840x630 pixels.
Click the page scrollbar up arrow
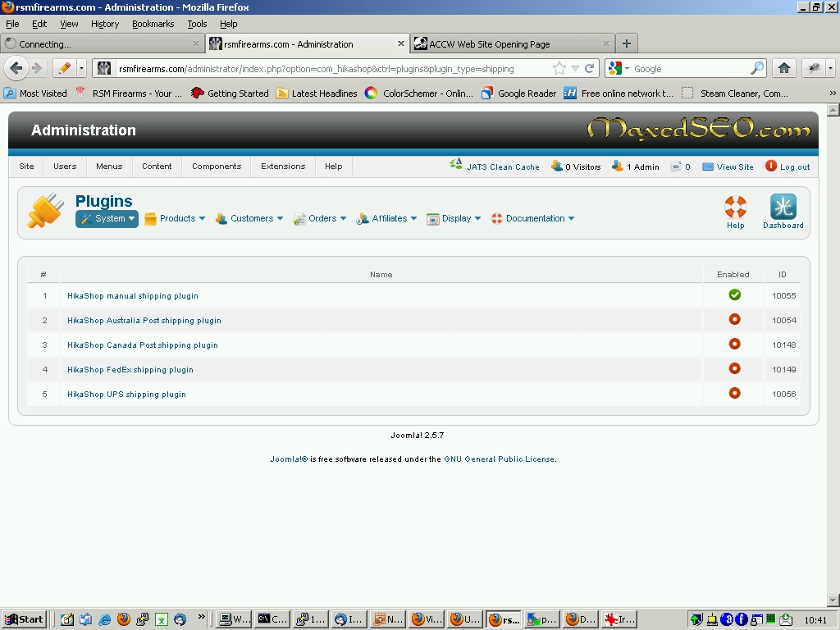[x=833, y=110]
